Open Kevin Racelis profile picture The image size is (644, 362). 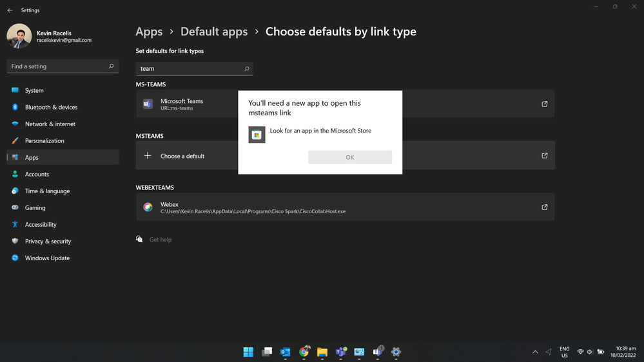coord(19,36)
